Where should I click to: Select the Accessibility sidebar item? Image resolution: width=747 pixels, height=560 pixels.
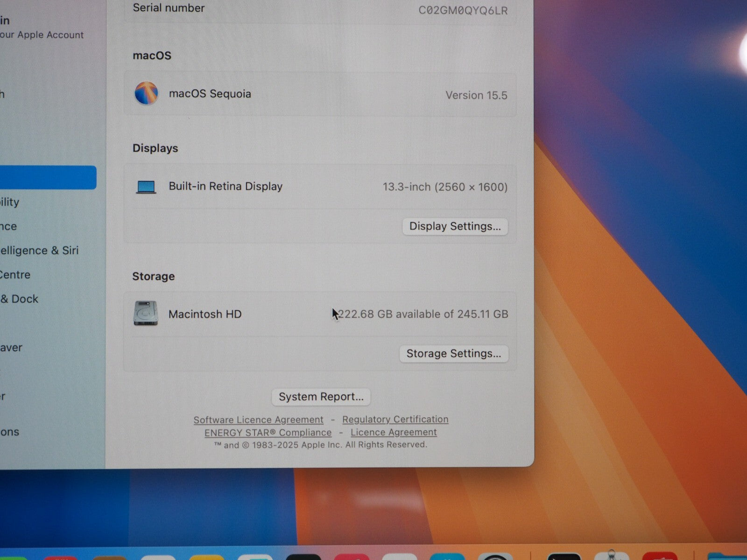10,202
